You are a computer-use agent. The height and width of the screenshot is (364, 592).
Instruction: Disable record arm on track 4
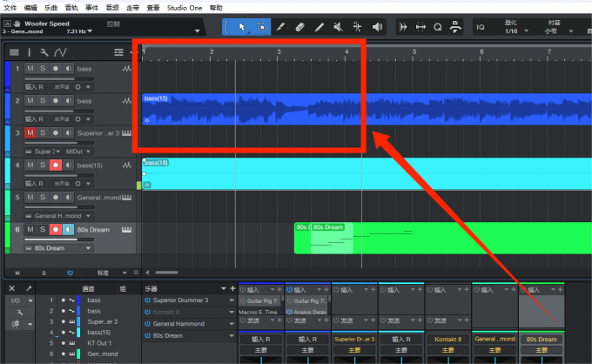pyautogui.click(x=56, y=165)
